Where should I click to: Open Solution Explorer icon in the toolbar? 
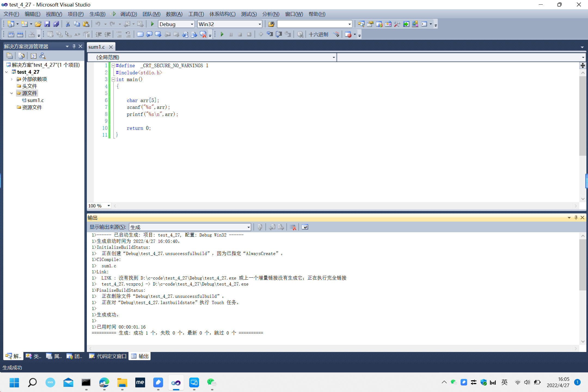[x=361, y=24]
